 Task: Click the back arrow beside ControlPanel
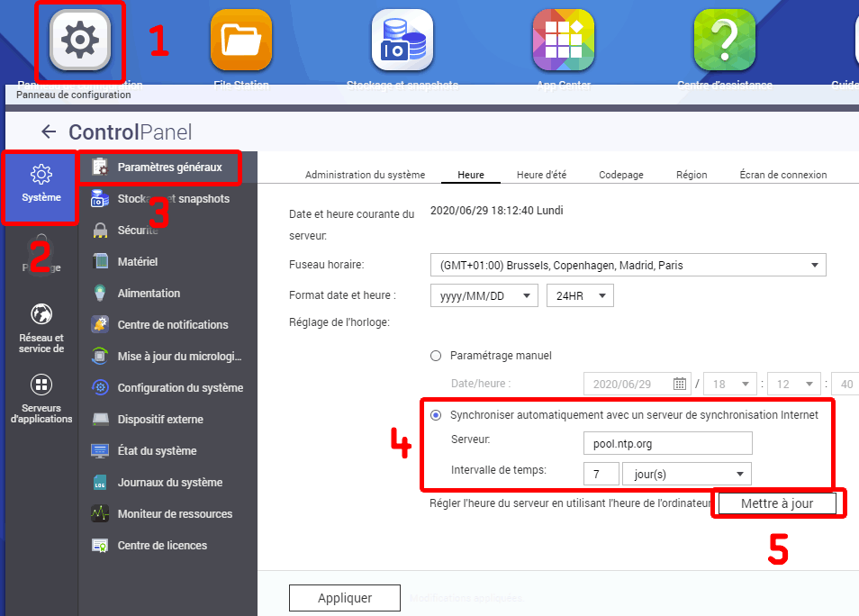tap(49, 132)
